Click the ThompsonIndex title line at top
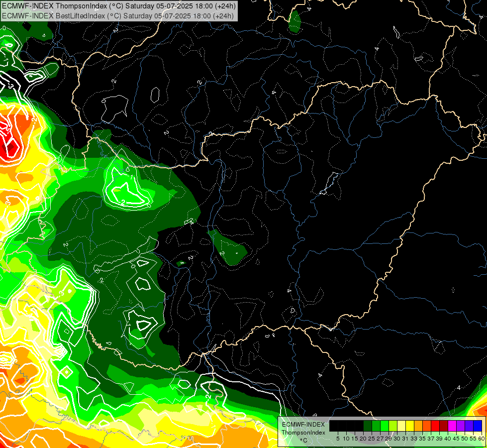Image resolution: width=487 pixels, height=448 pixels. point(119,6)
